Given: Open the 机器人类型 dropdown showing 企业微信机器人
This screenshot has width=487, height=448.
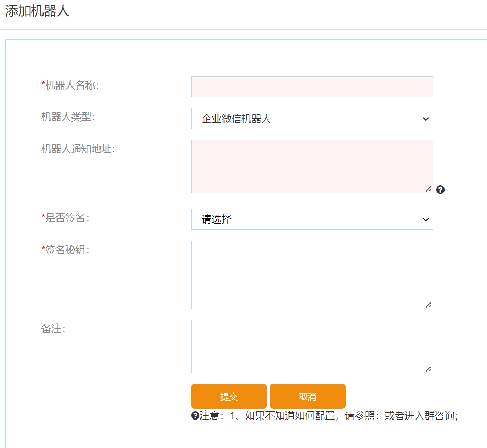Looking at the screenshot, I should click(x=312, y=119).
